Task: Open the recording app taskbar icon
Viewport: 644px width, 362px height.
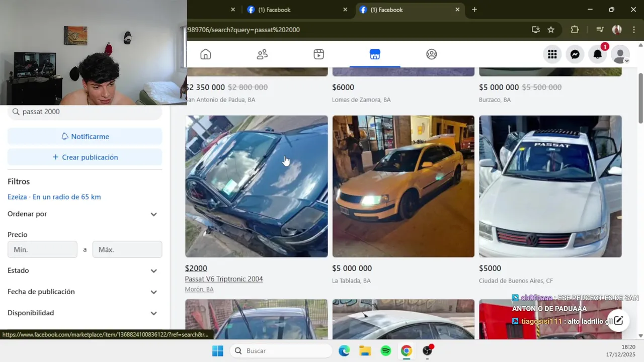Action: (427, 350)
